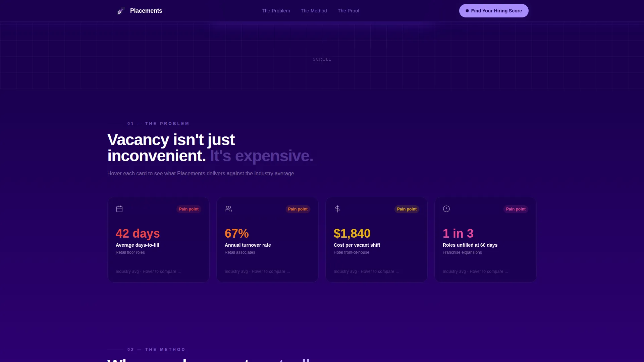
Task: Click the $1,840 statistic
Action: [x=352, y=234]
